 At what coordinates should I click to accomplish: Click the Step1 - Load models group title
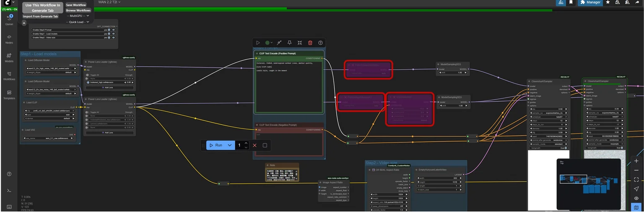click(x=39, y=54)
